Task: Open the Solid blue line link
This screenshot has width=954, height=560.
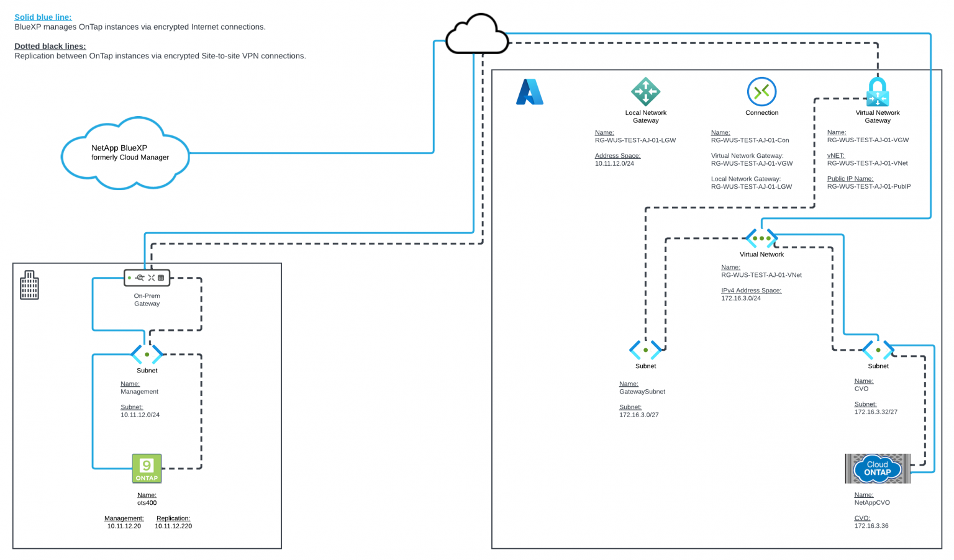Action: pyautogui.click(x=42, y=17)
